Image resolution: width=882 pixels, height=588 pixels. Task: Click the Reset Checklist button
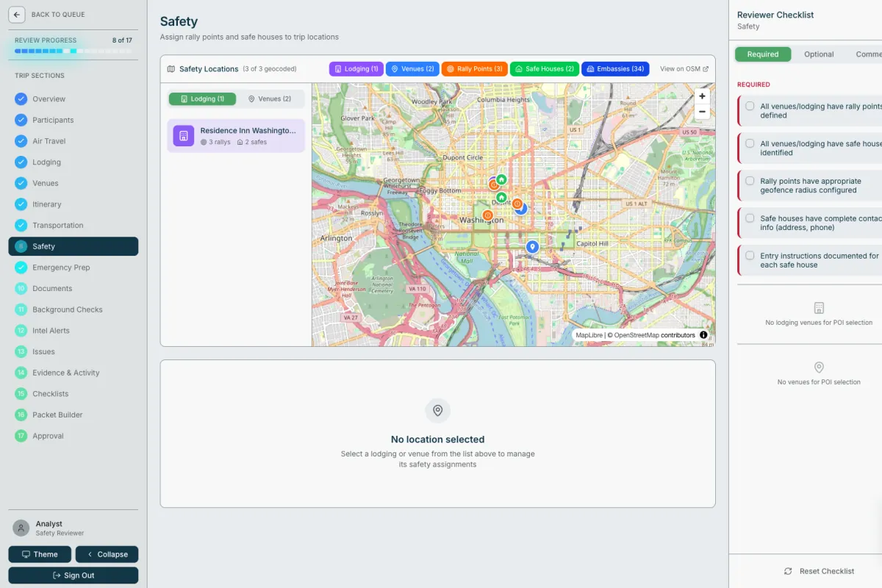[x=819, y=571]
